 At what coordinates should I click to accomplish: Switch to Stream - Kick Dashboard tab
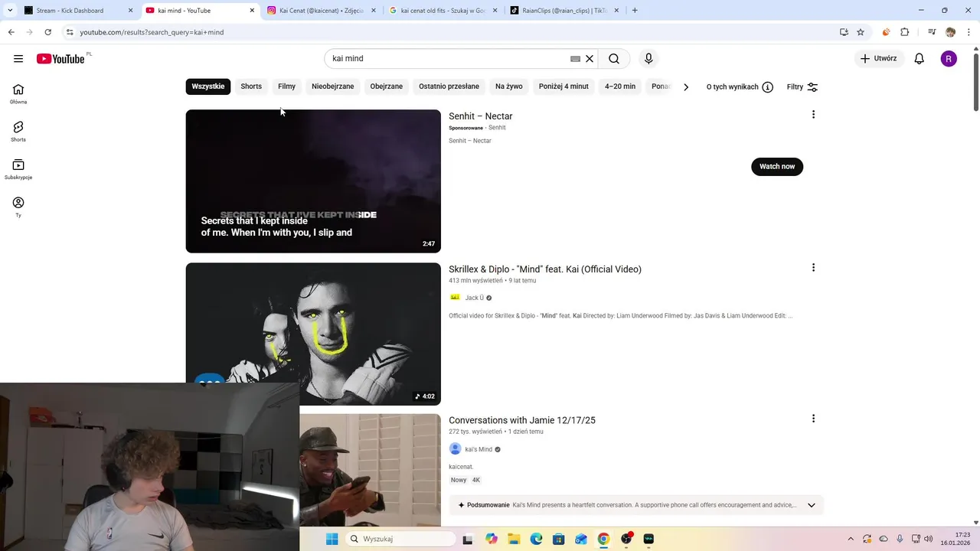(x=80, y=11)
